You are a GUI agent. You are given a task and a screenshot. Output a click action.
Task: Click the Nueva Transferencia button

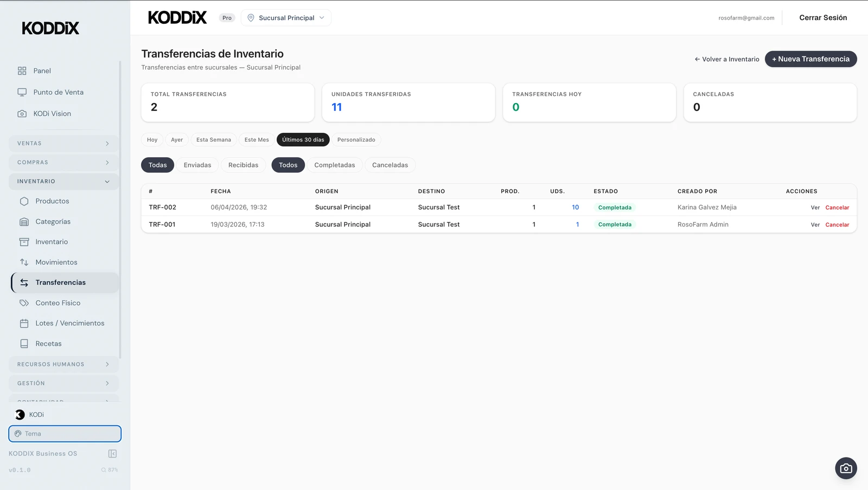coord(810,59)
